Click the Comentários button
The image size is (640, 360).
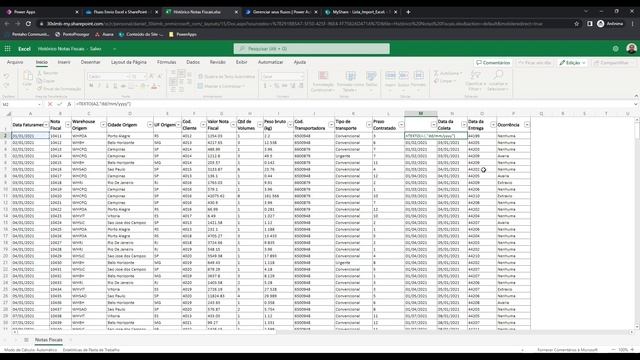(x=493, y=63)
